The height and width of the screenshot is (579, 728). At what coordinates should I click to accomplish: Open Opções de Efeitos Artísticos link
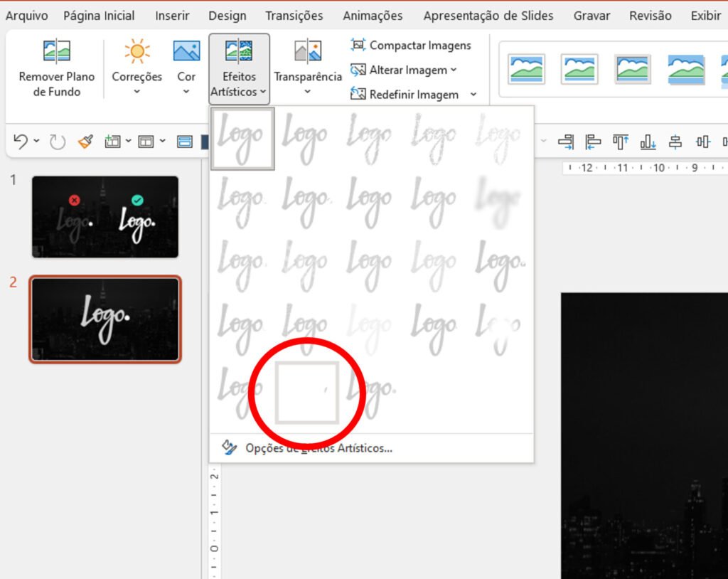tap(318, 448)
